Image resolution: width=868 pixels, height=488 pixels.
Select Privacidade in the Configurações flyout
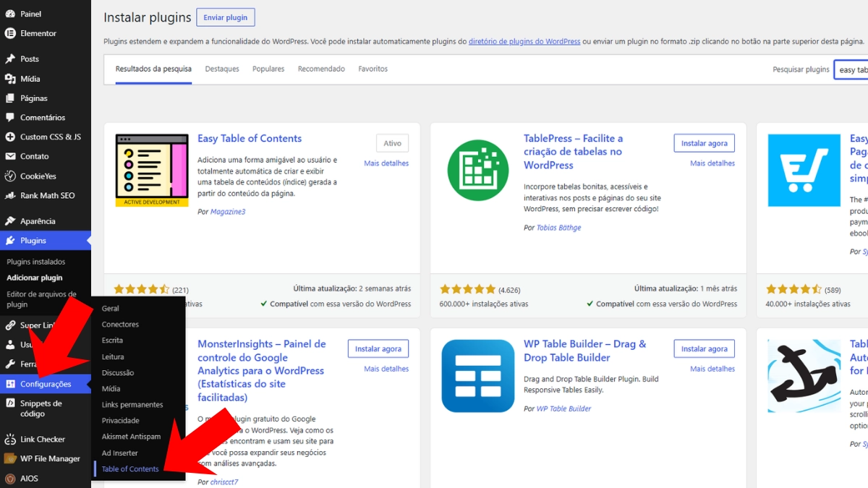click(120, 421)
